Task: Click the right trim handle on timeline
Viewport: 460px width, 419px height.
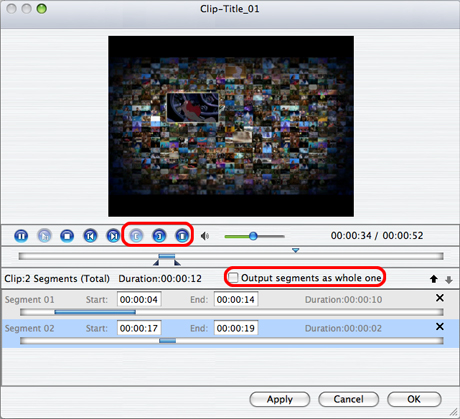Action: point(177,263)
